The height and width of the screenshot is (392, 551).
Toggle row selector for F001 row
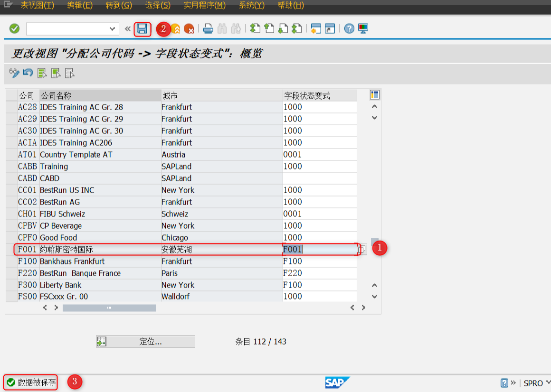click(x=11, y=250)
